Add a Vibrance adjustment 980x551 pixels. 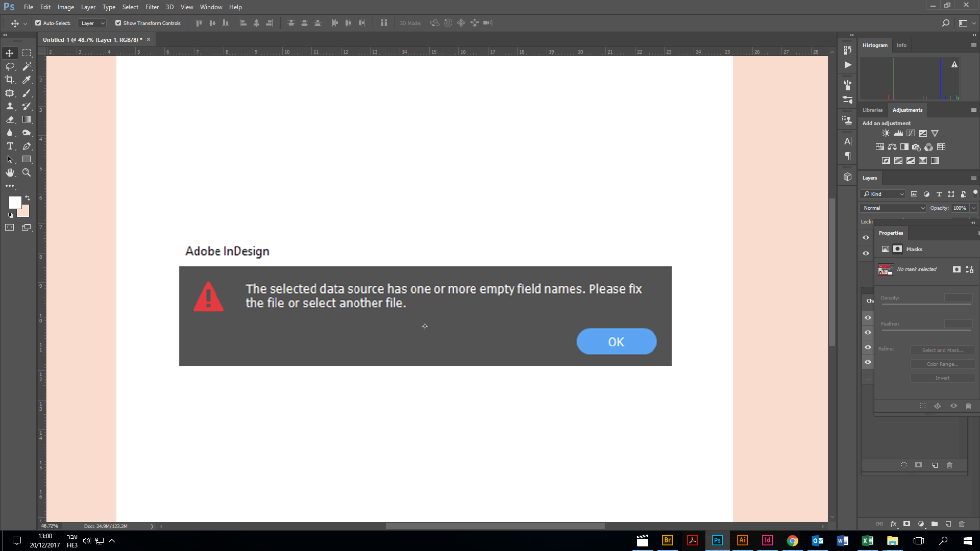pos(935,133)
